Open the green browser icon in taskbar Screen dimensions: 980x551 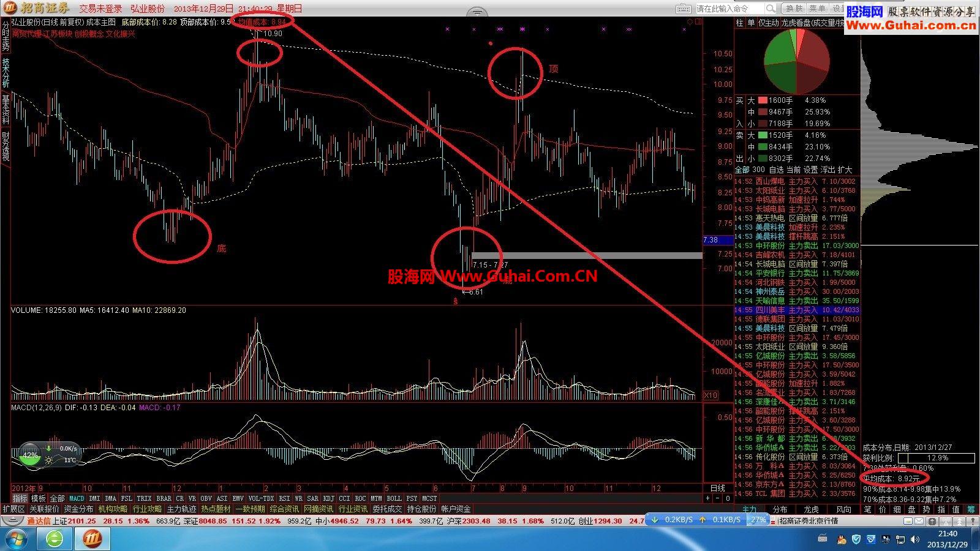(x=55, y=539)
